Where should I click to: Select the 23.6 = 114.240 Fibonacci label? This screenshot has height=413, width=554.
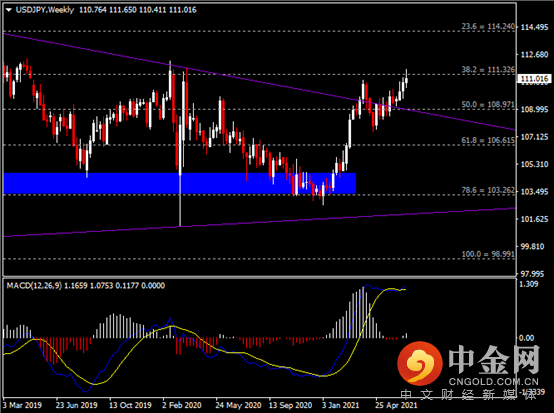[x=488, y=26]
